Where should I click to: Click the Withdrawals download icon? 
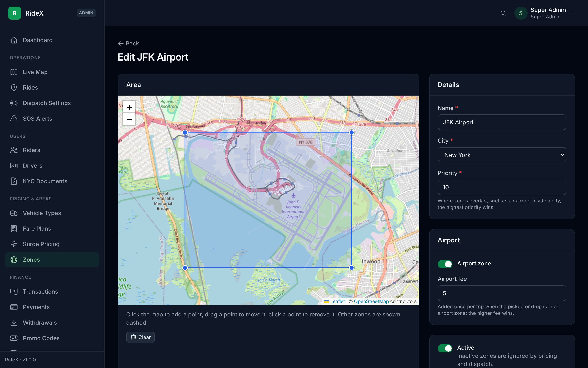pos(14,323)
